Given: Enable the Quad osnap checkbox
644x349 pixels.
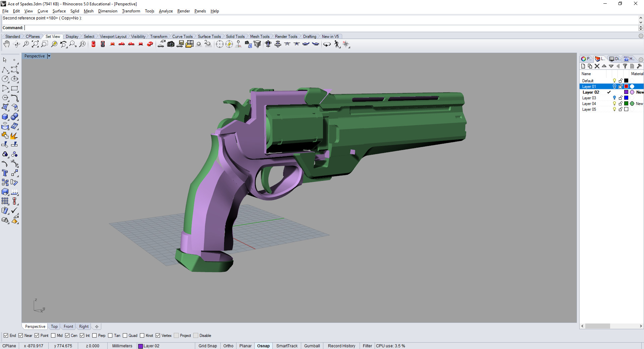Looking at the screenshot, I should pyautogui.click(x=125, y=336).
